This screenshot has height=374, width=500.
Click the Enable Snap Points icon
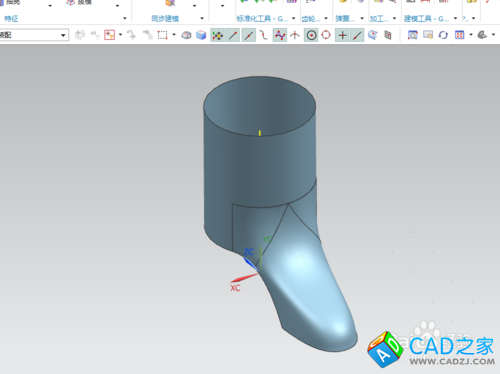tap(218, 35)
